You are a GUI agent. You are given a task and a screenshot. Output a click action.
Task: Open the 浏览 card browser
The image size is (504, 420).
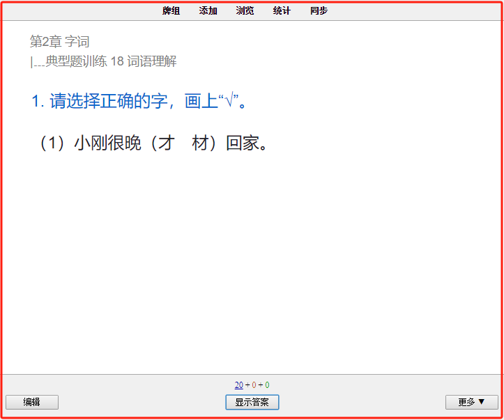coord(245,11)
